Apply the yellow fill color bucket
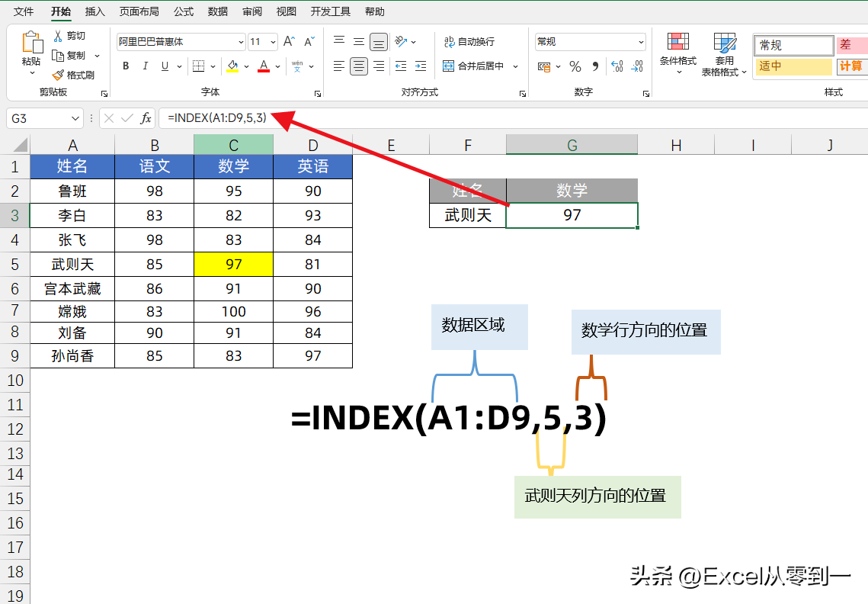This screenshot has width=868, height=604. [232, 66]
